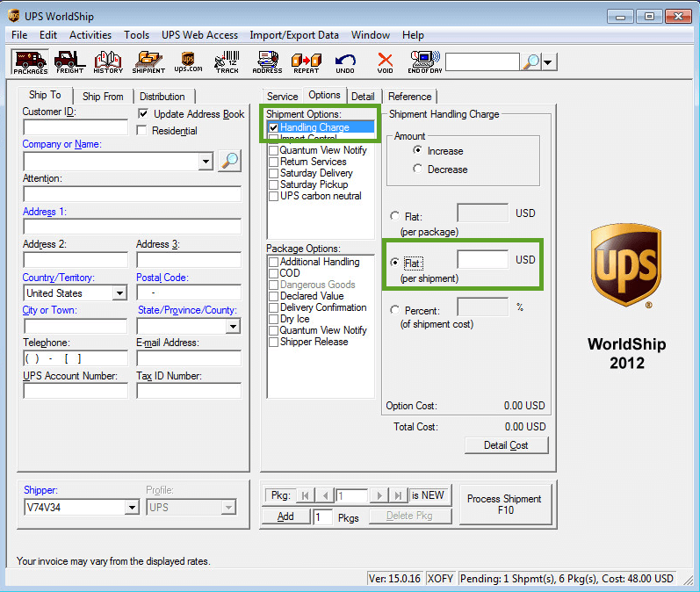This screenshot has height=592, width=700.
Task: Check Shipment Options Quantum View Notify
Action: point(274,150)
